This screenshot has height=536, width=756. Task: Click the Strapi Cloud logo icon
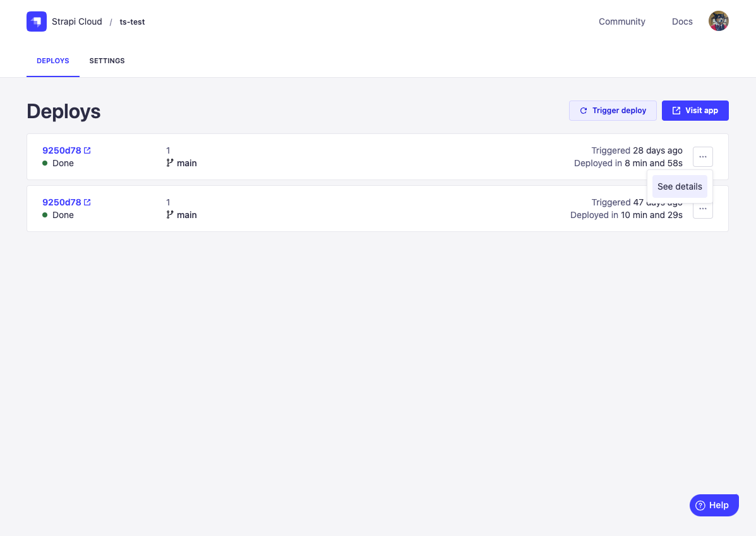(x=37, y=21)
